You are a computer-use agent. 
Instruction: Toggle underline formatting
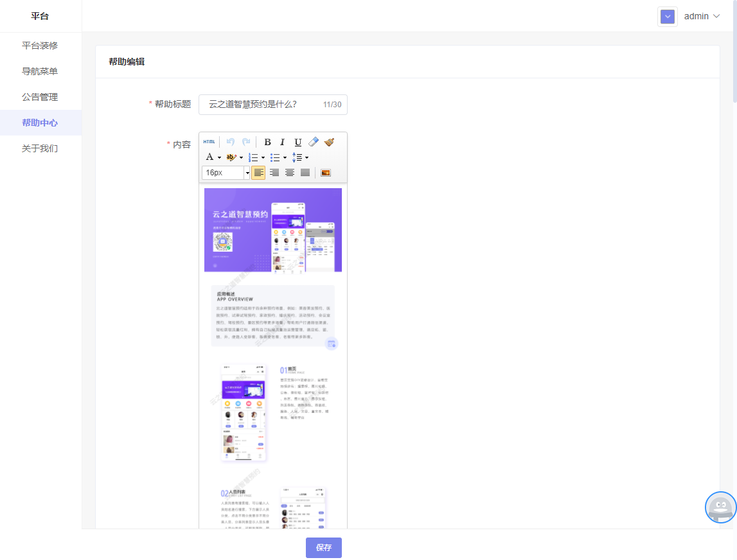[298, 142]
